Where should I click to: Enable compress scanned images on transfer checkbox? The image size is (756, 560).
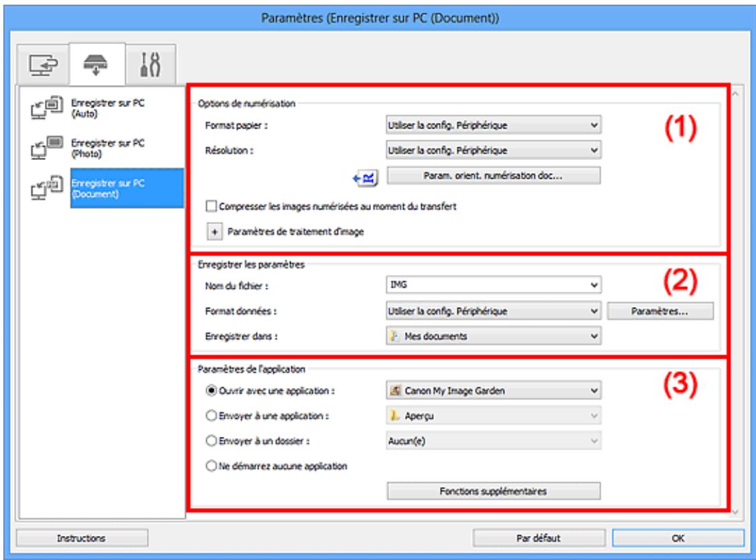pos(211,206)
